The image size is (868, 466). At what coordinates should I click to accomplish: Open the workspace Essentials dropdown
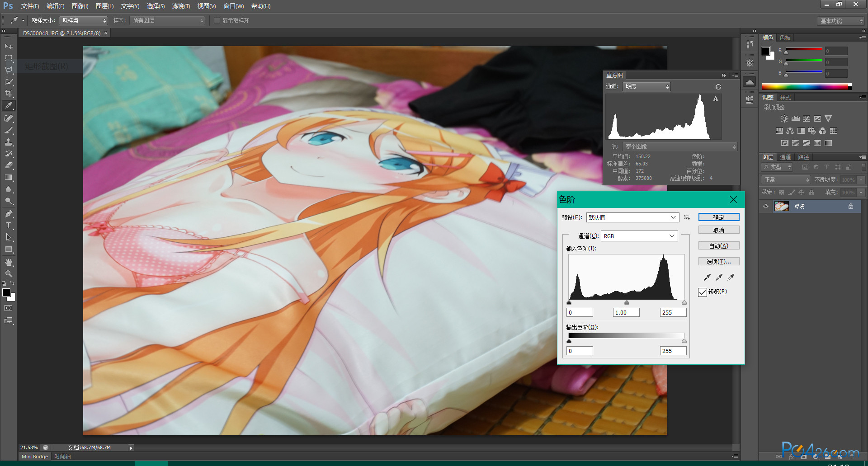[x=840, y=21]
